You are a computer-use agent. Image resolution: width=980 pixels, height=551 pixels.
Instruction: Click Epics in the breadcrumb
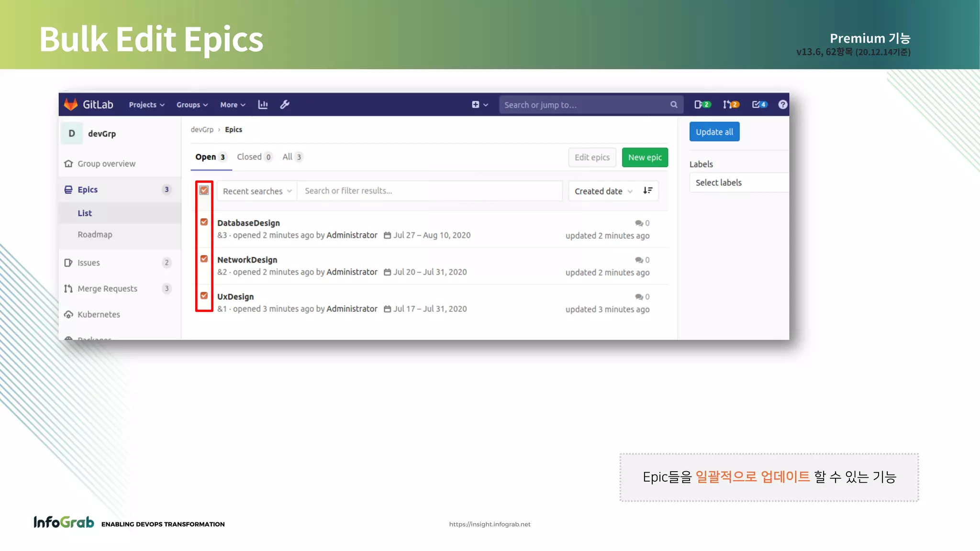pyautogui.click(x=234, y=130)
